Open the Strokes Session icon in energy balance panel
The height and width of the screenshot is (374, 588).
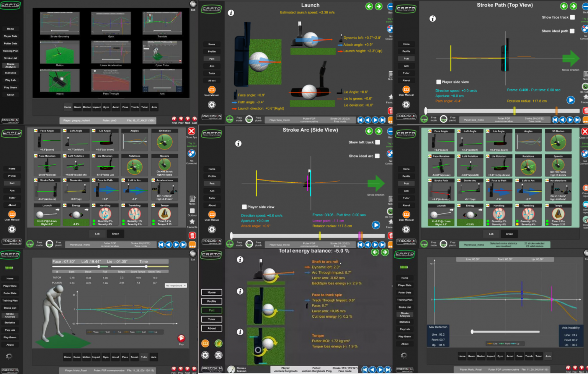point(231,369)
